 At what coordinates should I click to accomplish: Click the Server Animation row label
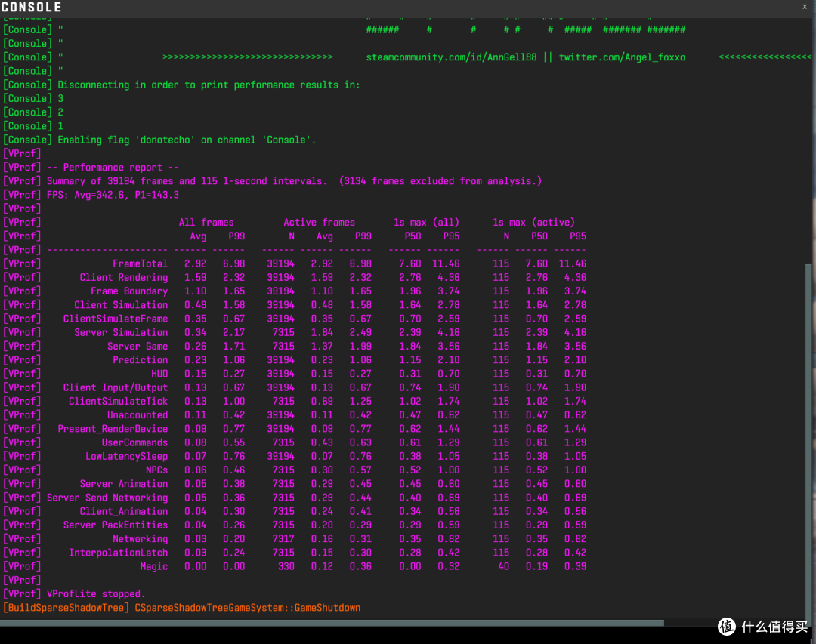pos(123,484)
